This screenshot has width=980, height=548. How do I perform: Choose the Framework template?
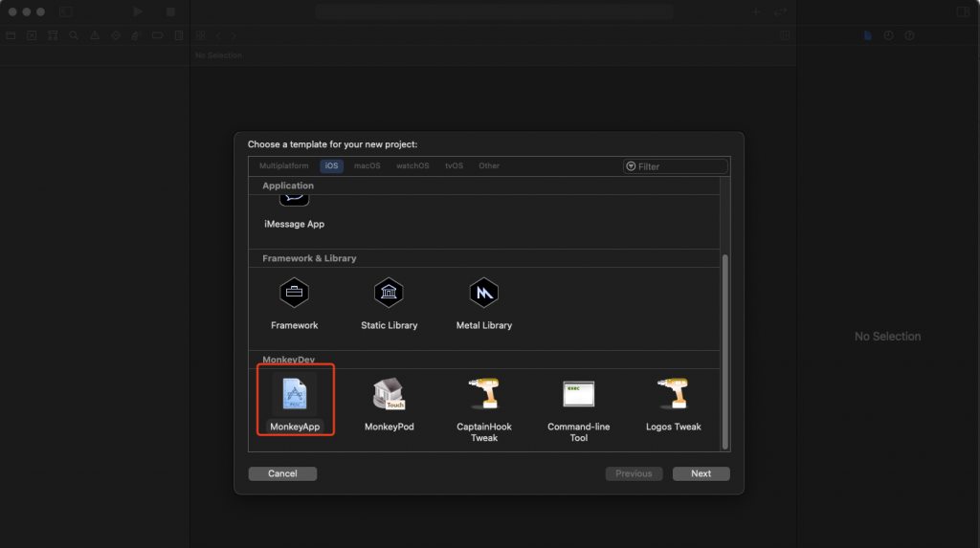click(295, 304)
